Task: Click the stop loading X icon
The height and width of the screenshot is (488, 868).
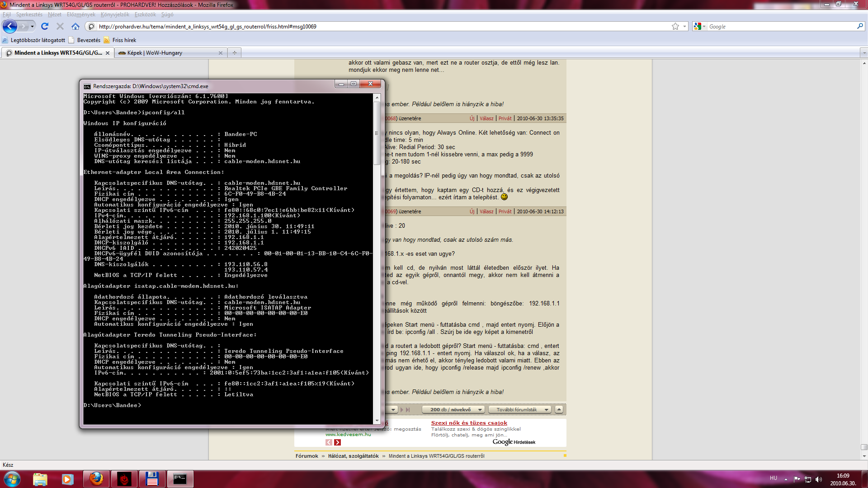Action: click(60, 27)
